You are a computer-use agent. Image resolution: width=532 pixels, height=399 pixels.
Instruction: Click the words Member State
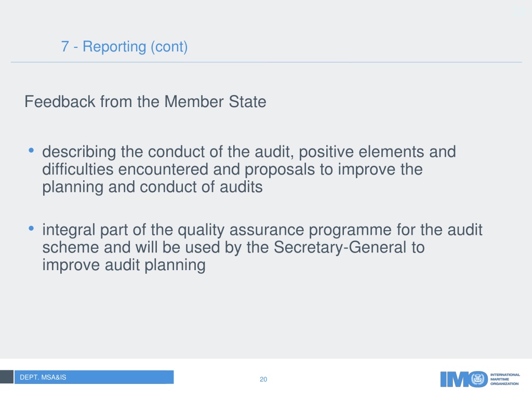pyautogui.click(x=215, y=101)
